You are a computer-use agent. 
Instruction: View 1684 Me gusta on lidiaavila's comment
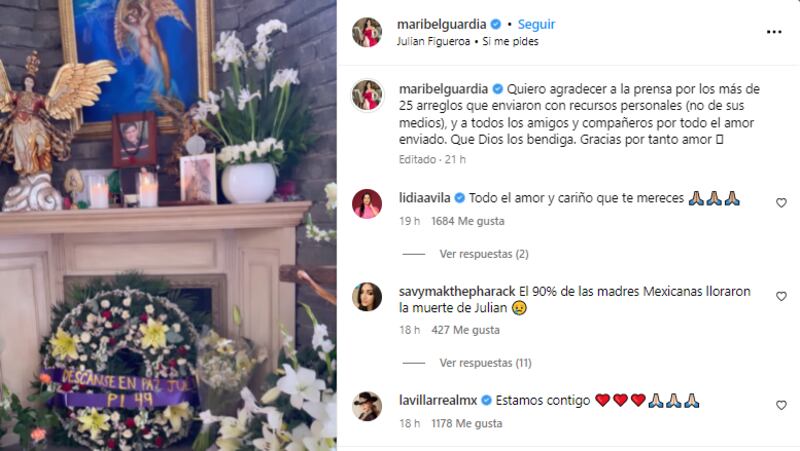coord(467,221)
